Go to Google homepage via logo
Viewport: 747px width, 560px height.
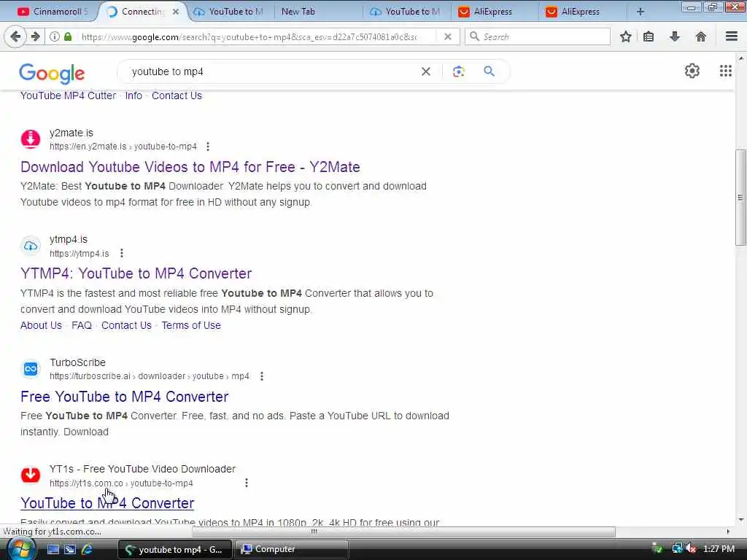[52, 72]
